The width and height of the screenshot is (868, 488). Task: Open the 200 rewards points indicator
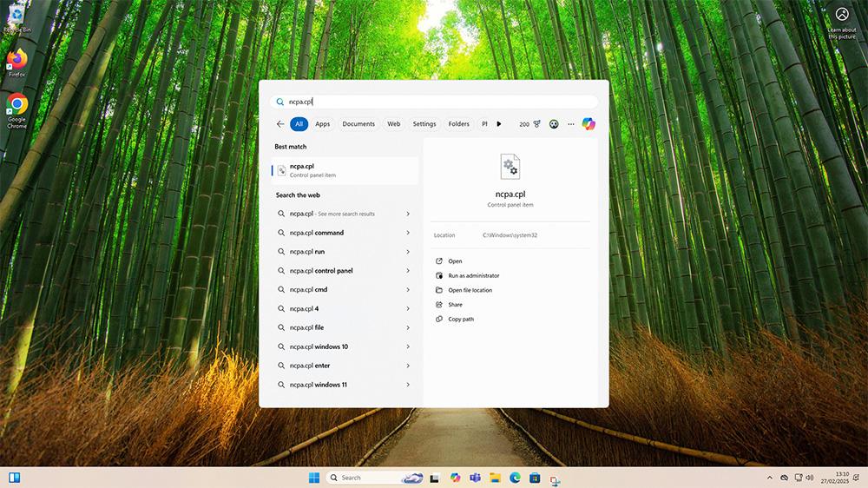[529, 124]
